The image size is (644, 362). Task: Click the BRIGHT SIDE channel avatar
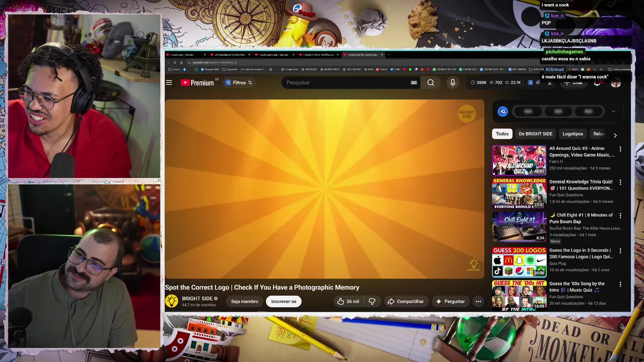(172, 301)
